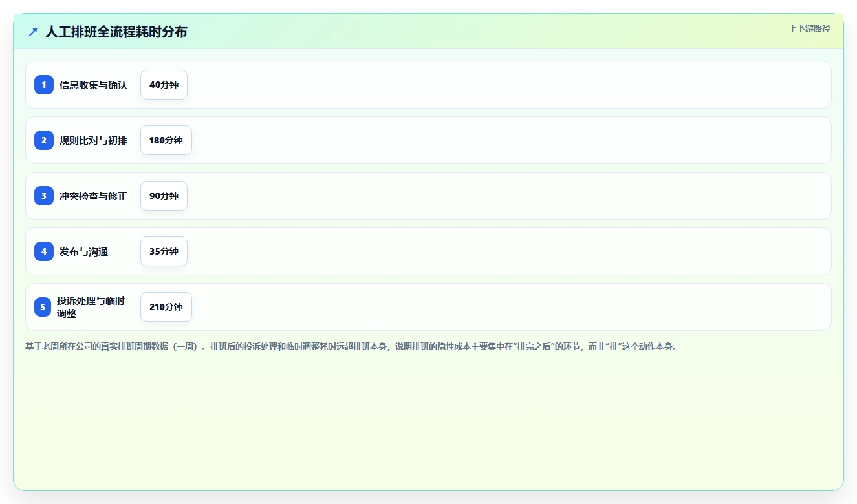
Task: Click the number 5 step badge
Action: pyautogui.click(x=43, y=307)
